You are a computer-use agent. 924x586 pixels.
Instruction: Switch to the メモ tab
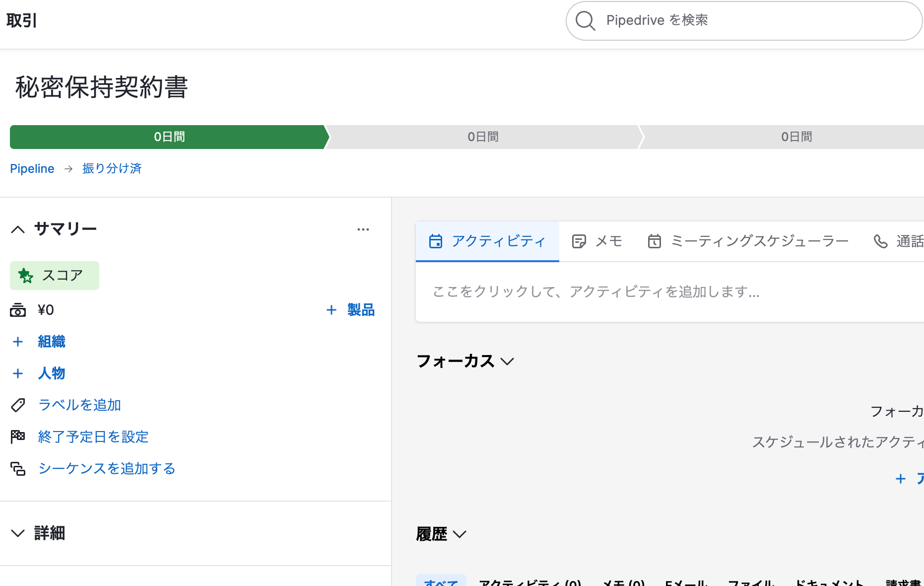coord(597,241)
